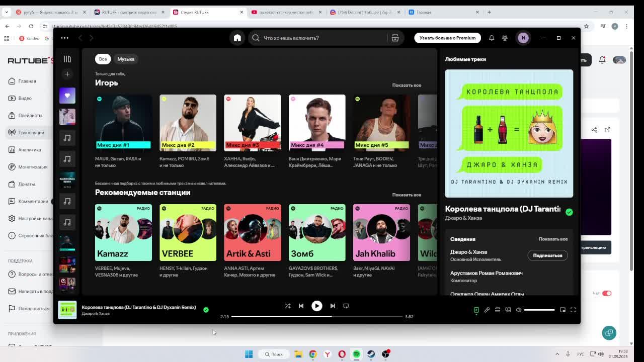Open the Микс дня #1 cover

coord(123,123)
